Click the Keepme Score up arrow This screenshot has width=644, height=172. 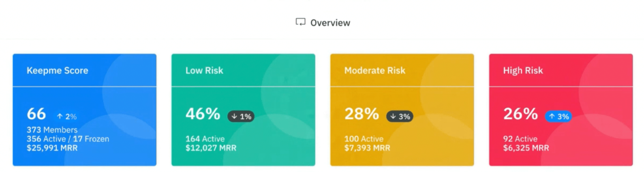[x=60, y=116]
